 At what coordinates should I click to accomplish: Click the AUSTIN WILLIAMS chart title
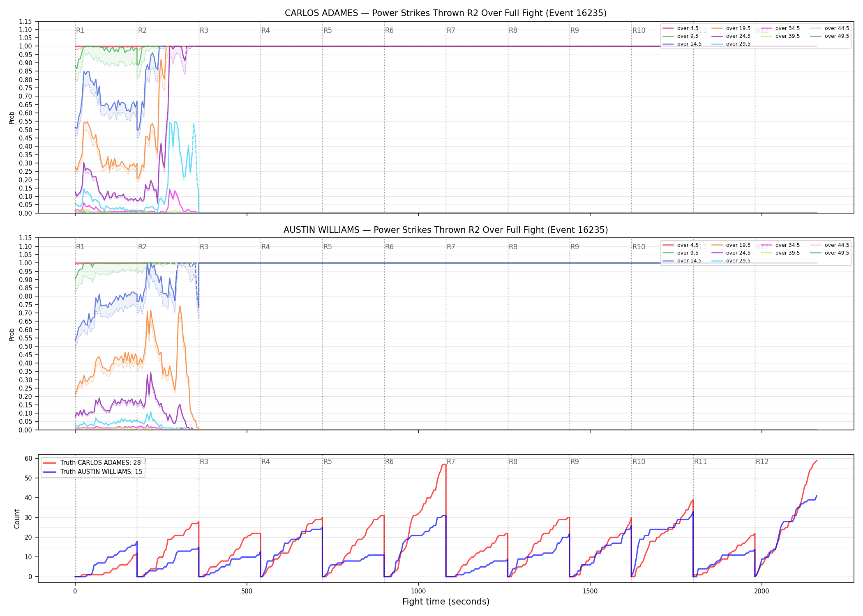[445, 230]
